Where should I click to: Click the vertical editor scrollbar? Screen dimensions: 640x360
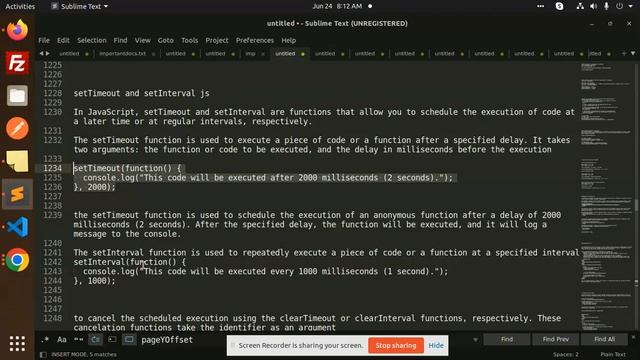pos(636,196)
